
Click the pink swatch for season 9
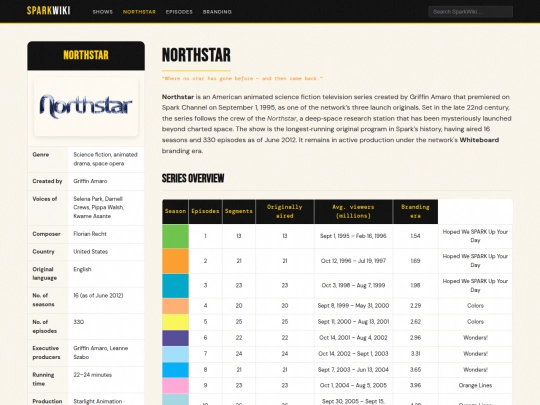175,386
